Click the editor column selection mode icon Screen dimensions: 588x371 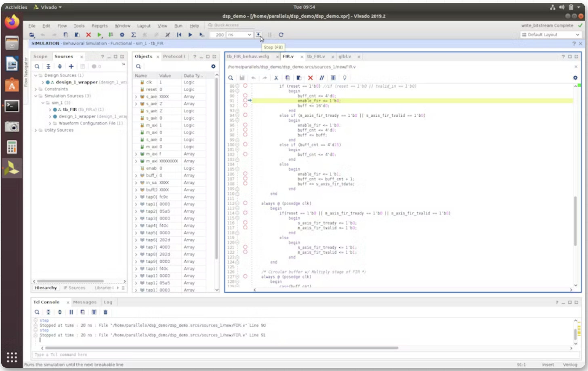[x=333, y=78]
